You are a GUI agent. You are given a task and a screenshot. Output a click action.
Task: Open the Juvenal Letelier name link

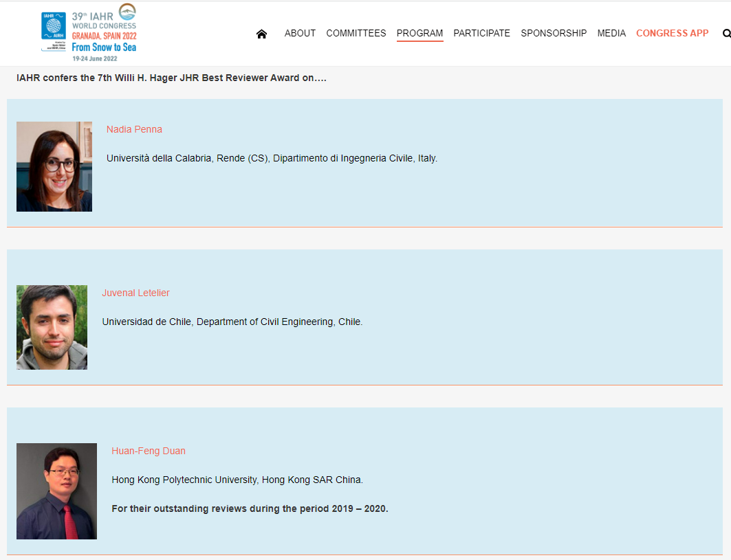coord(135,293)
